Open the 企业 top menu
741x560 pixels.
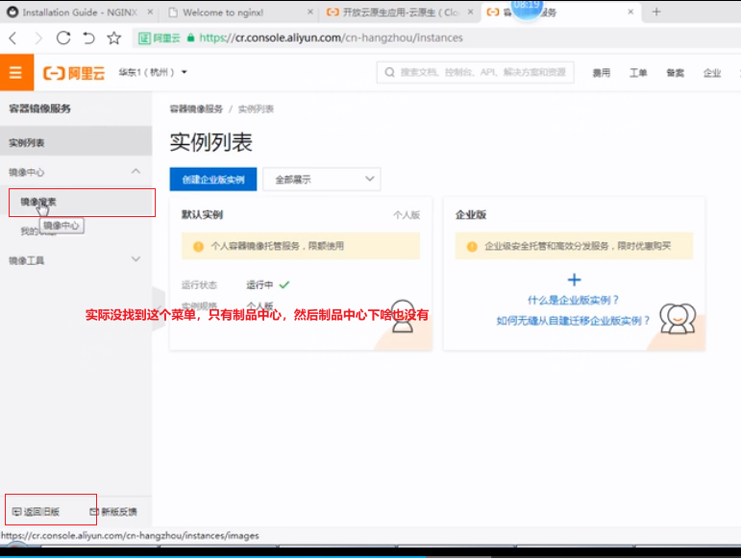click(x=712, y=73)
